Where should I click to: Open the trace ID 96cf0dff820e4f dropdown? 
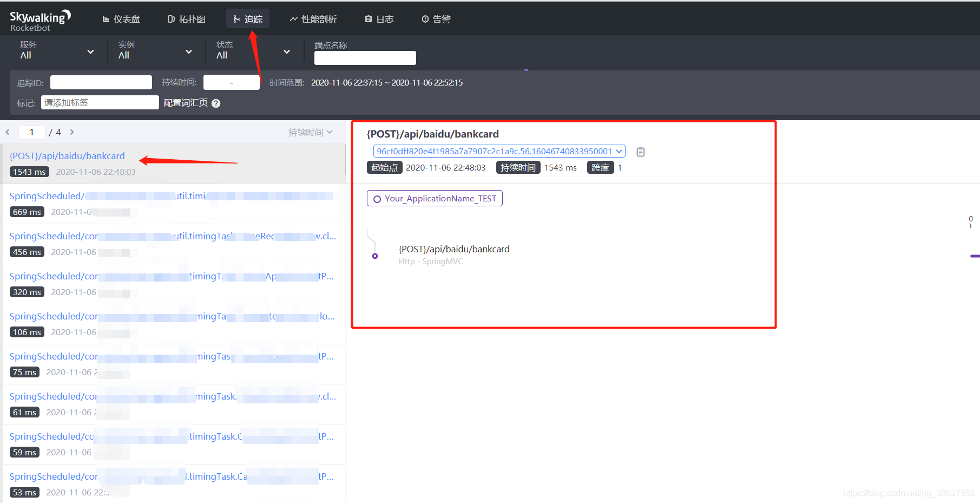pos(499,151)
